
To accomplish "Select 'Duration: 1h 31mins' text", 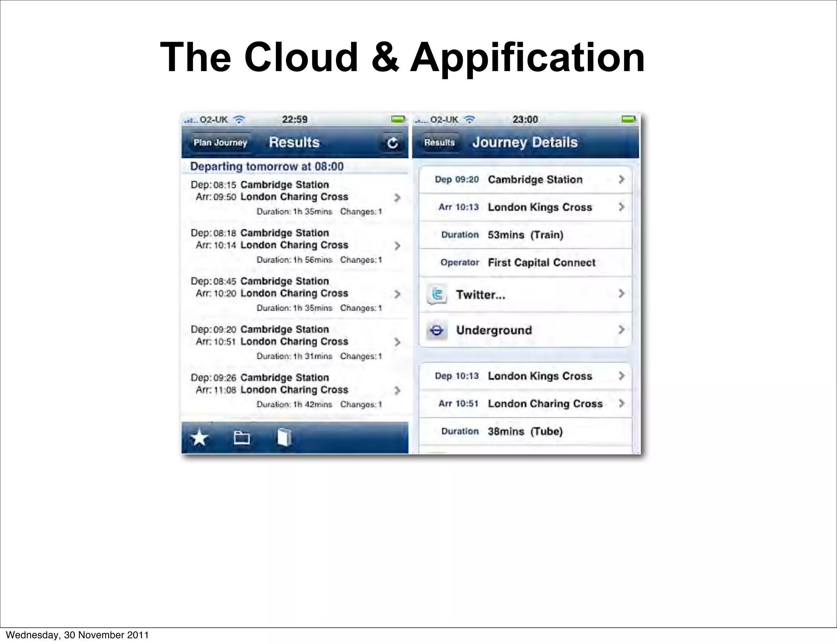I will (x=294, y=356).
